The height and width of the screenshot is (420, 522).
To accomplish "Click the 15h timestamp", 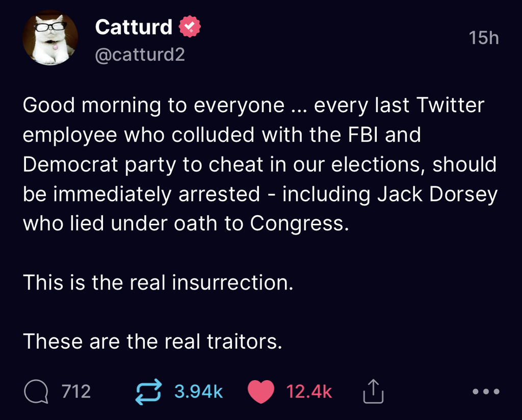I will [x=483, y=38].
